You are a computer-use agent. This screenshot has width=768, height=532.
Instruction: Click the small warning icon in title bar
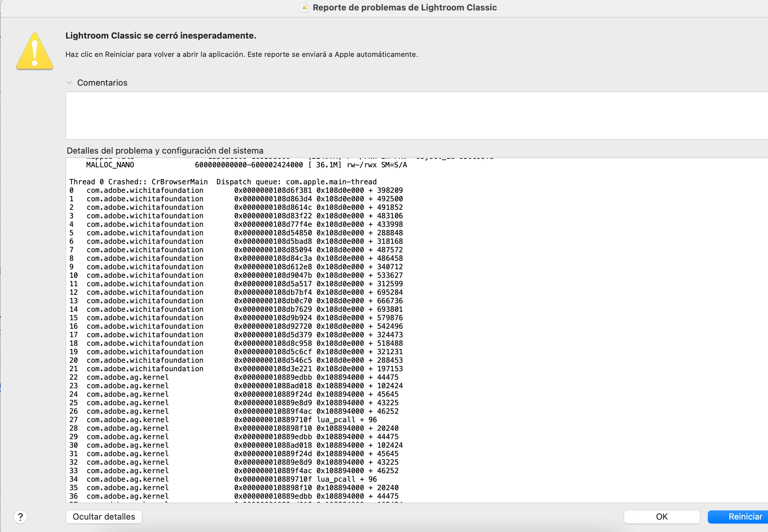[304, 7]
